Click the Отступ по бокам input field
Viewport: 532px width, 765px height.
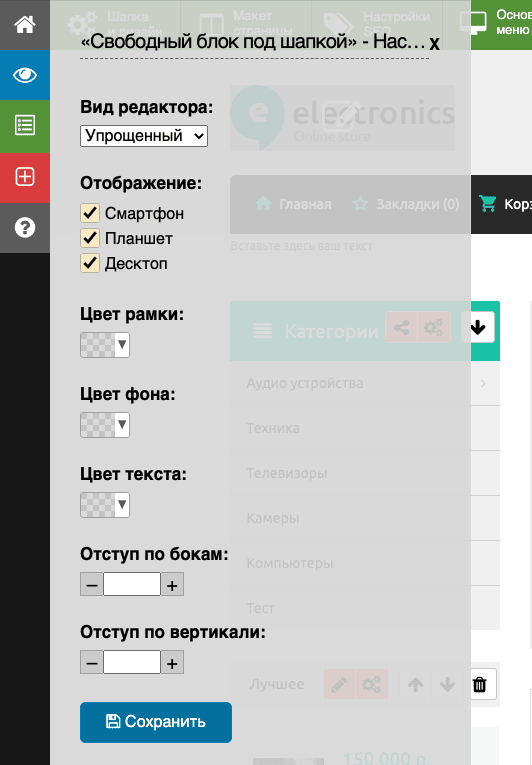pos(132,584)
